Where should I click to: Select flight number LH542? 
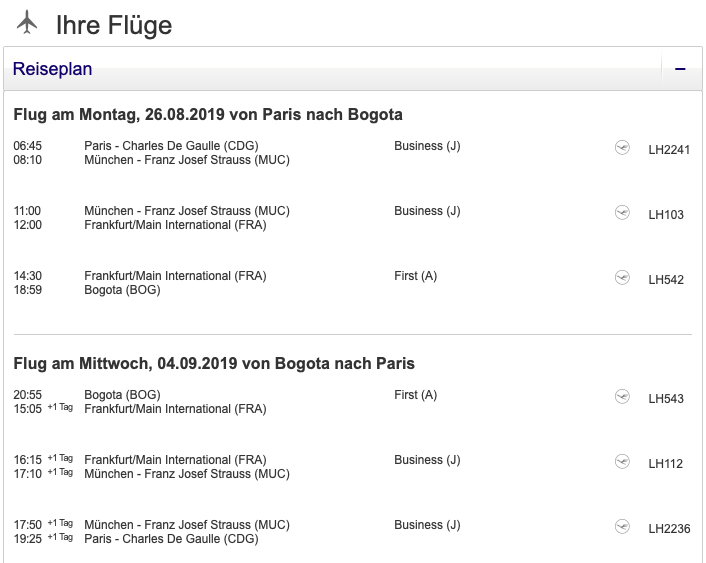pyautogui.click(x=666, y=280)
